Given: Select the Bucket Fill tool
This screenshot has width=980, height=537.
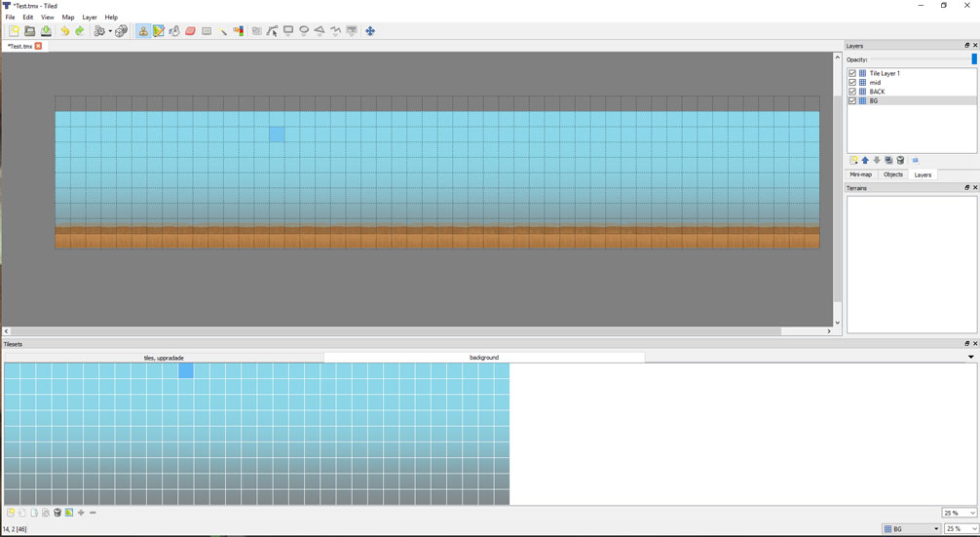Looking at the screenshot, I should (x=174, y=31).
